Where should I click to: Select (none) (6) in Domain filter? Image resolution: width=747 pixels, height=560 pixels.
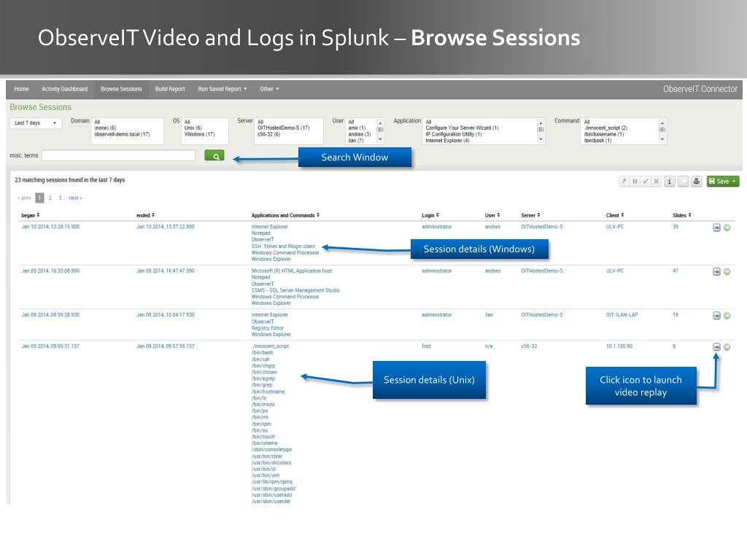(105, 128)
